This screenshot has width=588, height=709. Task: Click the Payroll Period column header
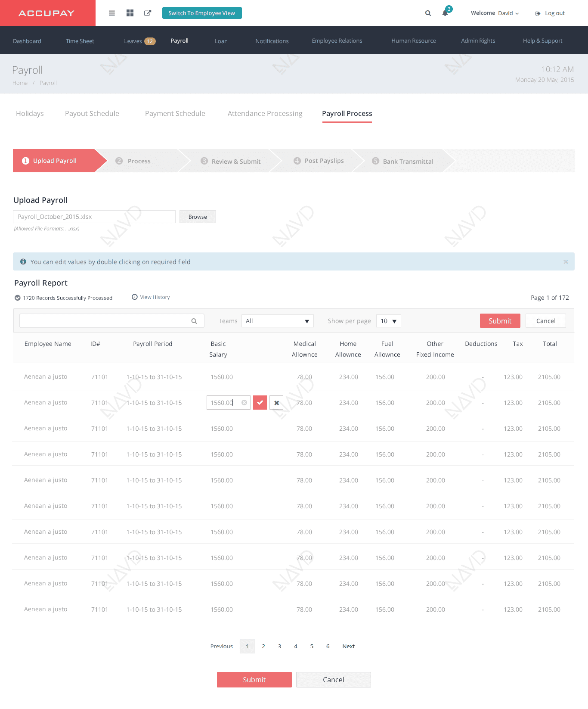point(152,344)
